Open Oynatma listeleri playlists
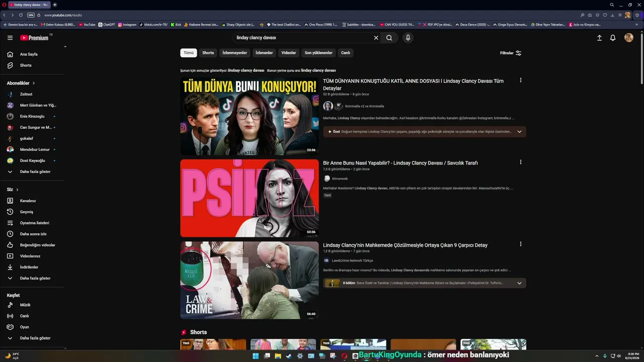The height and width of the screenshot is (362, 644). coord(34,223)
